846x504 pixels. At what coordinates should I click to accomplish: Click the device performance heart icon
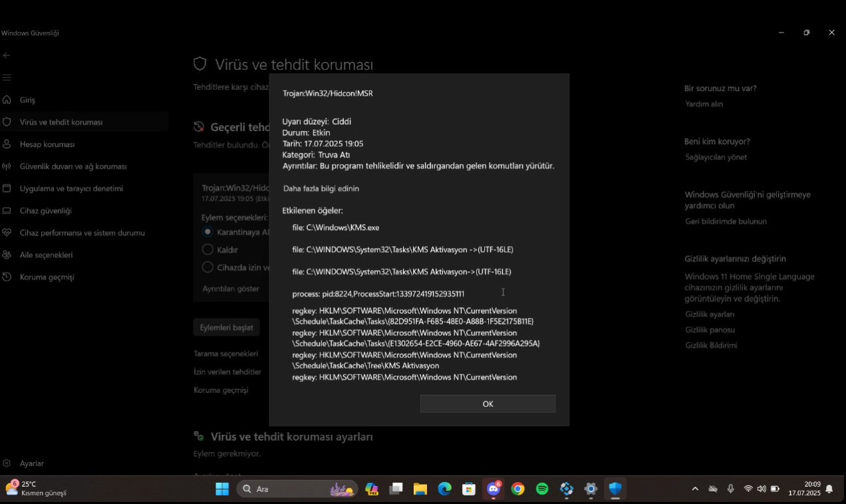click(7, 233)
